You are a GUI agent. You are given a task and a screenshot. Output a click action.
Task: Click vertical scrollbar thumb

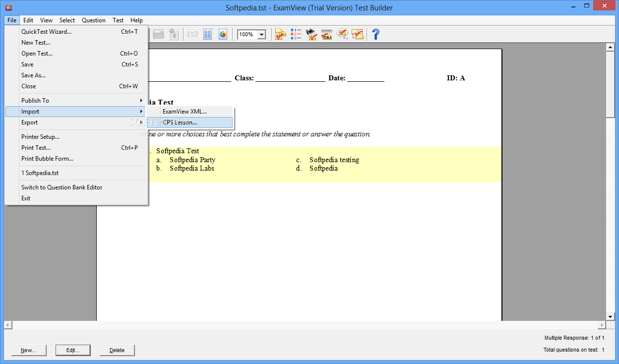point(611,85)
